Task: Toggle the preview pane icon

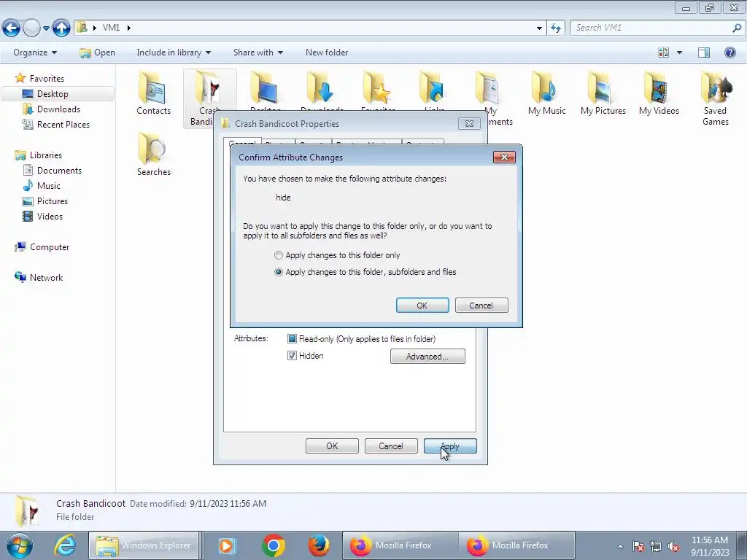Action: pyautogui.click(x=704, y=52)
